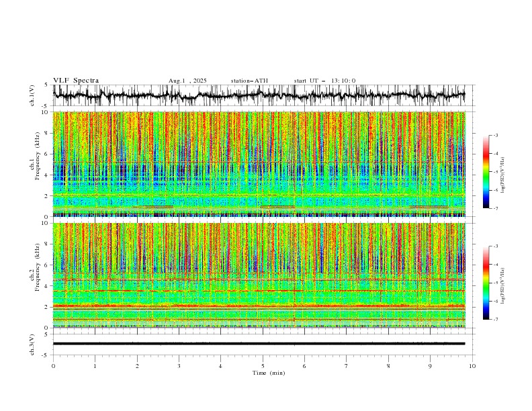This screenshot has width=532, height=411.
Task: Click the time axis tick label "0"
Action: click(x=53, y=366)
